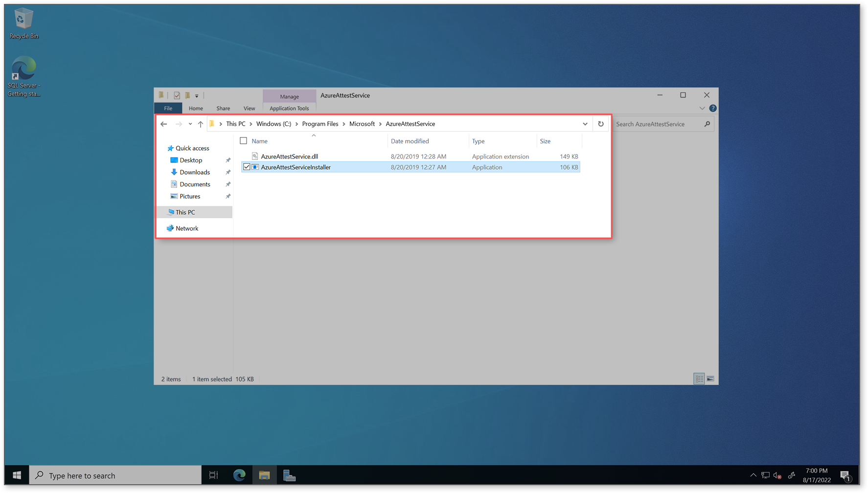Open the address bar history dropdown

(x=585, y=124)
